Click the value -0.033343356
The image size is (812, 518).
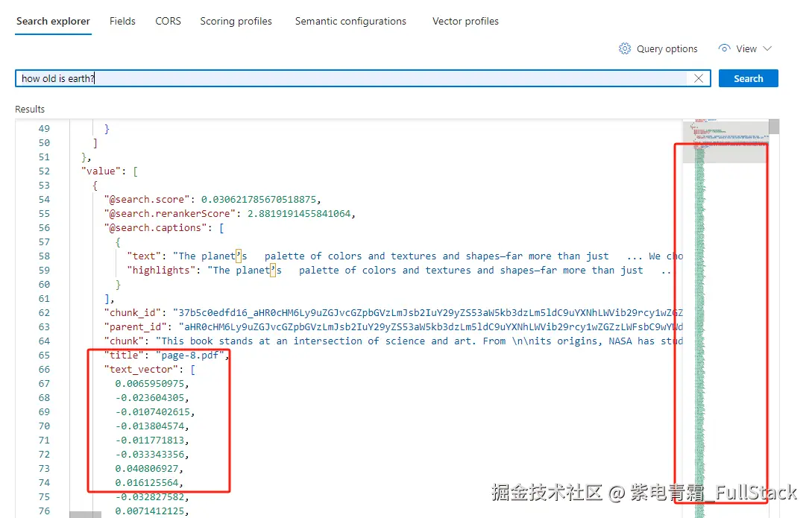click(x=150, y=455)
